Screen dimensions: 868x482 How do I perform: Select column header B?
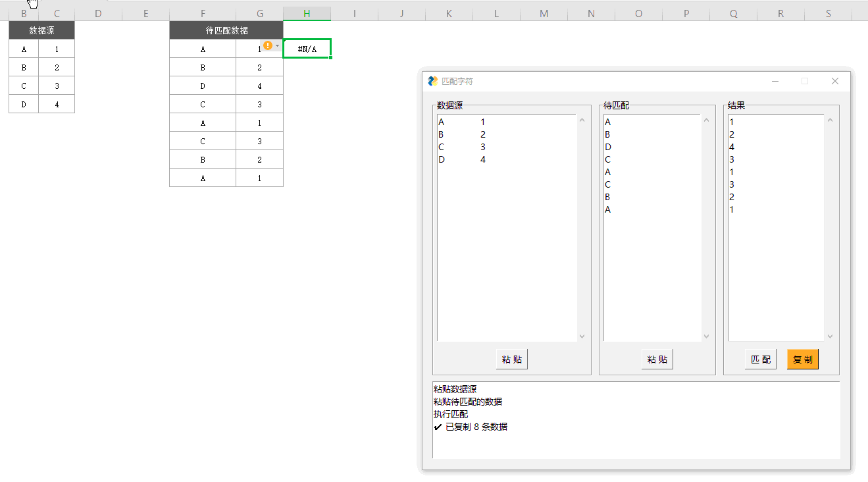[24, 13]
